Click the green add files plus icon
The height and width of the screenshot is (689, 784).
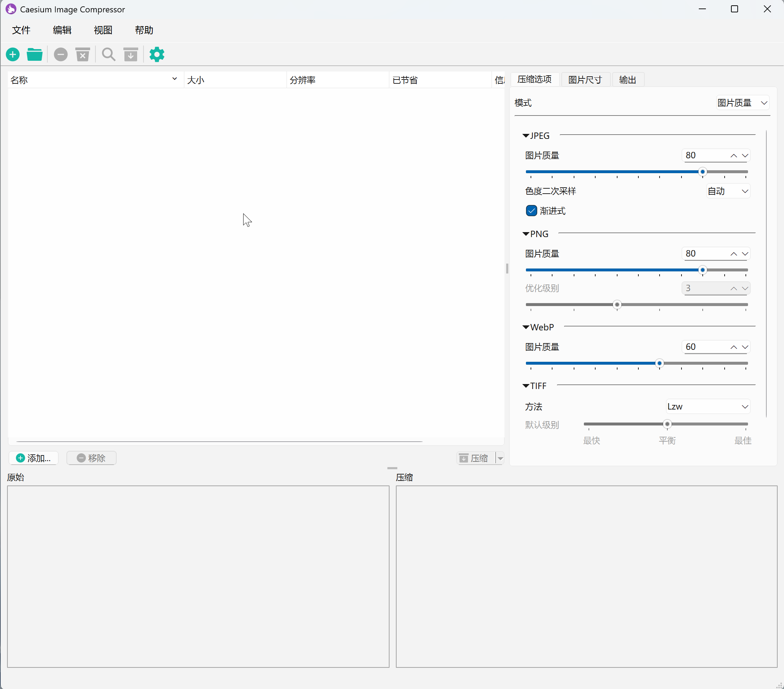(x=13, y=54)
